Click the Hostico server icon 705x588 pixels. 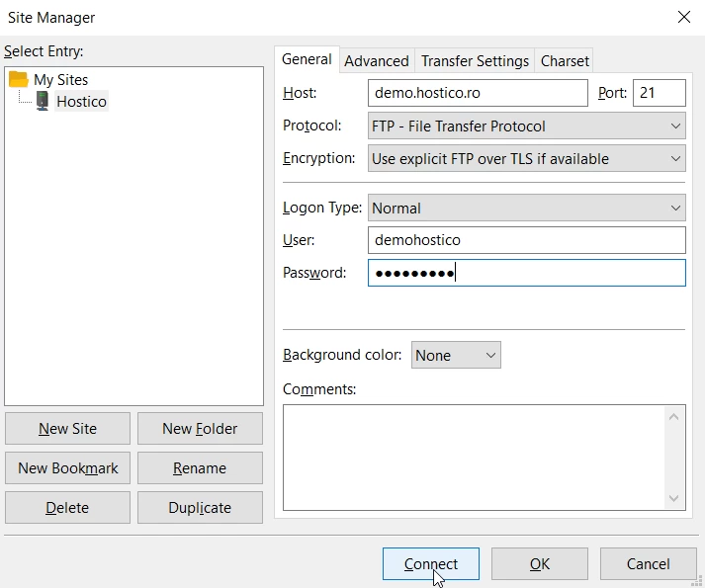tap(43, 101)
